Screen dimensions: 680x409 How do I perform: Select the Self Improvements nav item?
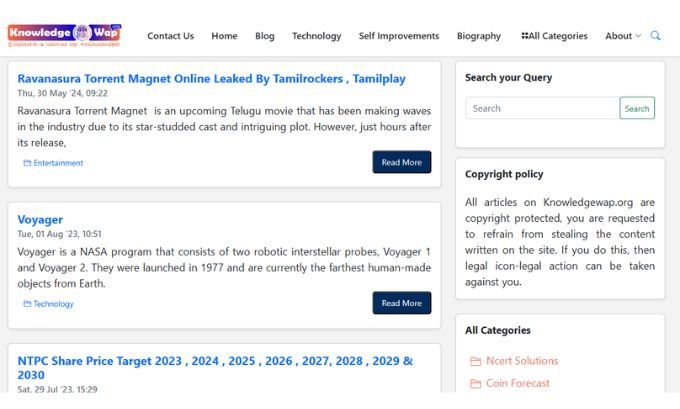[x=399, y=36]
